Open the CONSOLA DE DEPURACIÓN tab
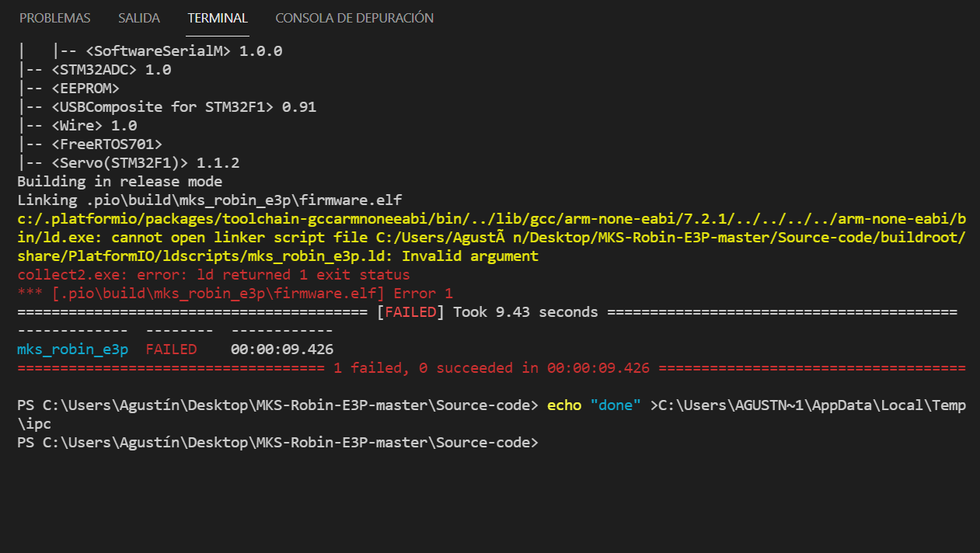This screenshot has width=980, height=553. coord(354,17)
